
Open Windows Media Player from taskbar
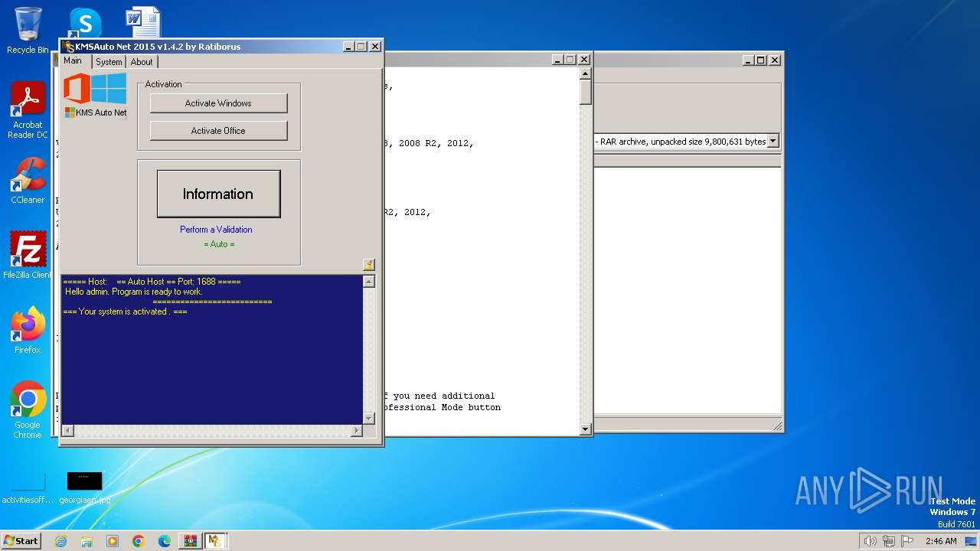(113, 541)
